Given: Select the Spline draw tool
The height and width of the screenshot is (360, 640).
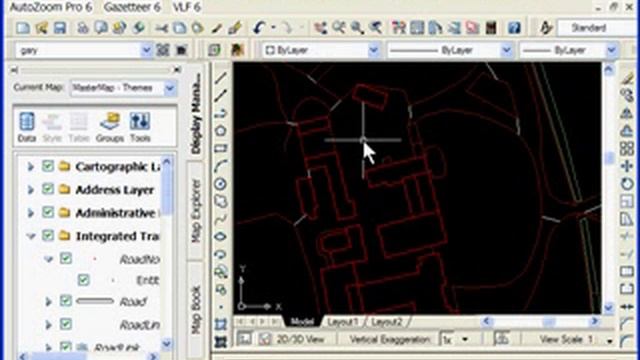Looking at the screenshot, I should click(x=221, y=219).
